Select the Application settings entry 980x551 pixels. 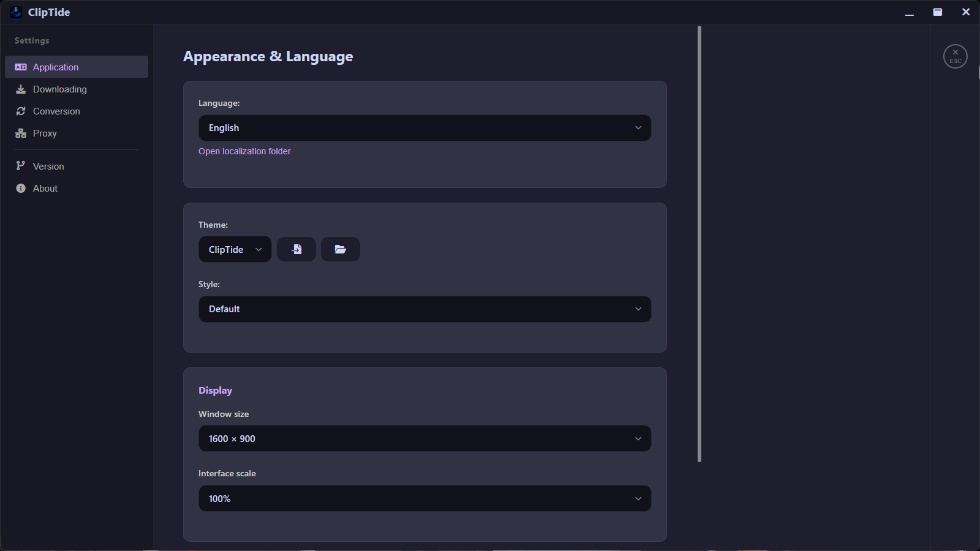tap(55, 67)
